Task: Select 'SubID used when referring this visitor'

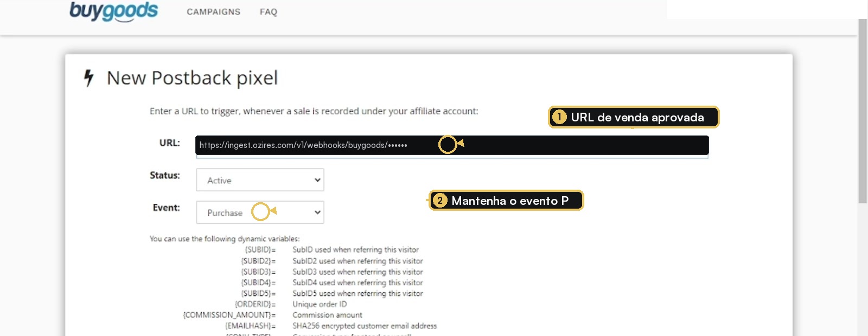Action: click(355, 250)
